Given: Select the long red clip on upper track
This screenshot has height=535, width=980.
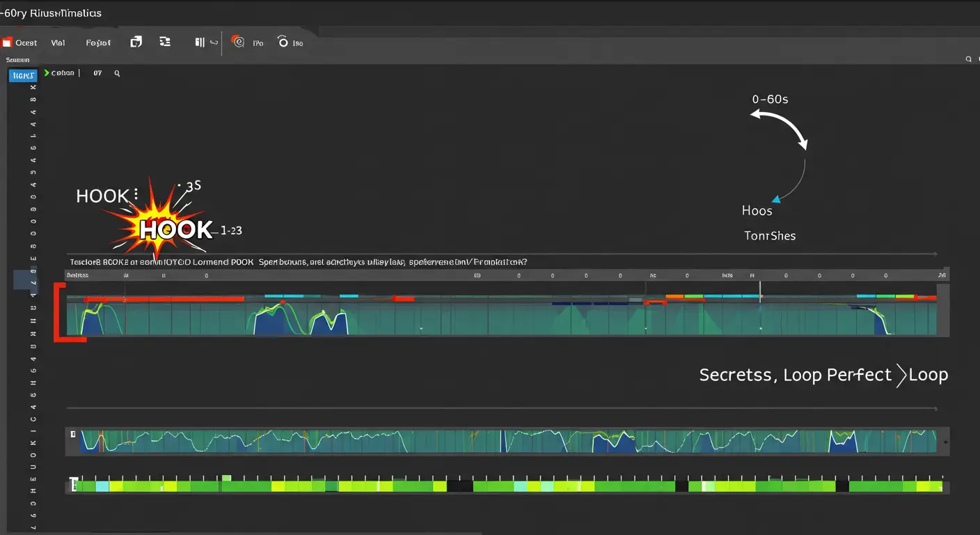Looking at the screenshot, I should click(x=164, y=299).
